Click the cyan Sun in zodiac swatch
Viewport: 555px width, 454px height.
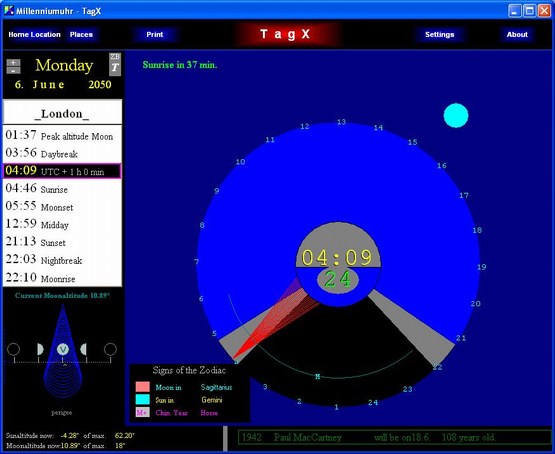point(143,399)
